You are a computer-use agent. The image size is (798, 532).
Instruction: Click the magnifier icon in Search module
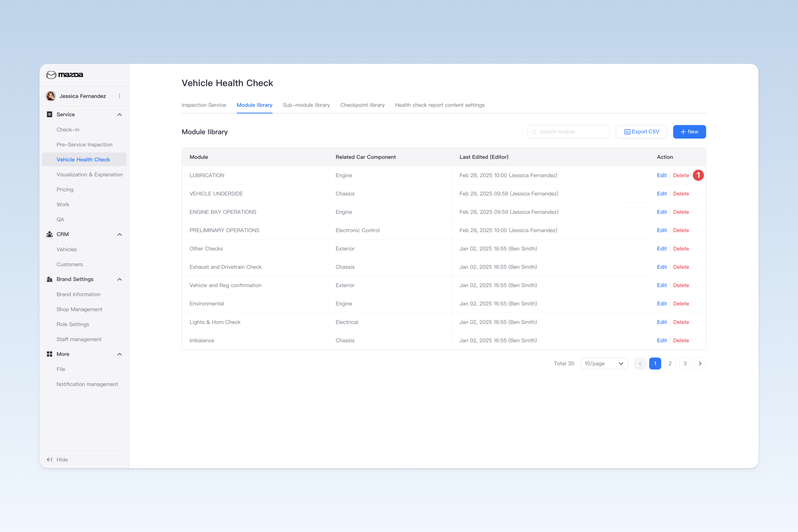(x=534, y=132)
